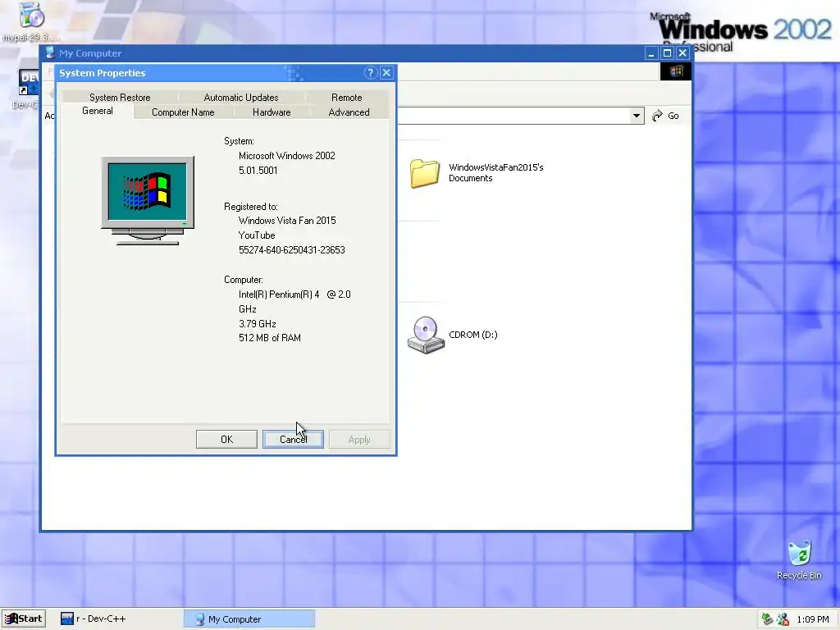Select the General tab
Viewport: 840px width, 630px height.
pos(98,111)
